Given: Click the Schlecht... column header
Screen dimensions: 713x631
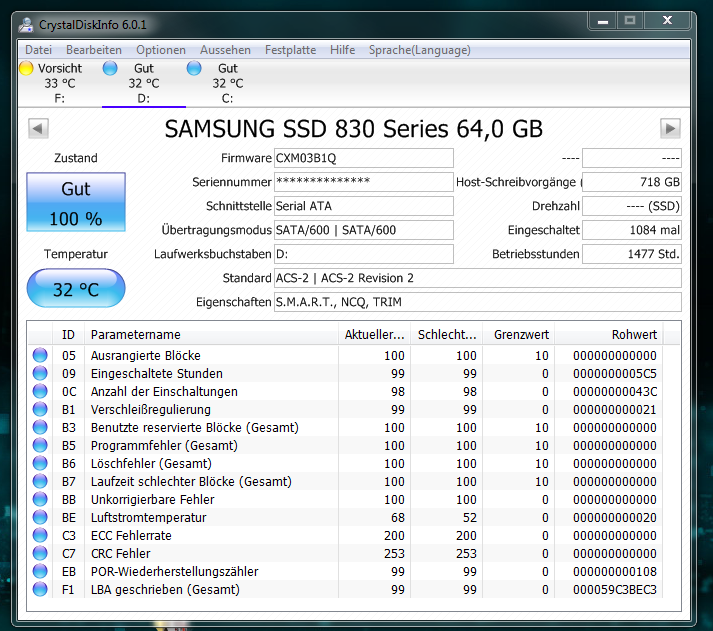Looking at the screenshot, I should click(x=447, y=335).
